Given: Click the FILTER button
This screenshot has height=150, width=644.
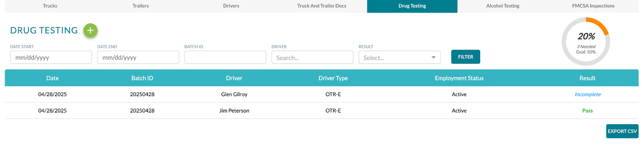Looking at the screenshot, I should point(466,57).
